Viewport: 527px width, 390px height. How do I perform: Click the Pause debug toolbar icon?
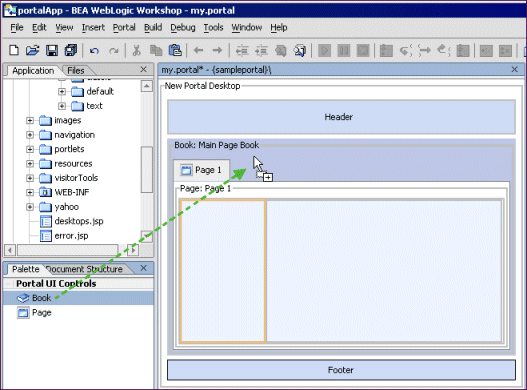344,51
